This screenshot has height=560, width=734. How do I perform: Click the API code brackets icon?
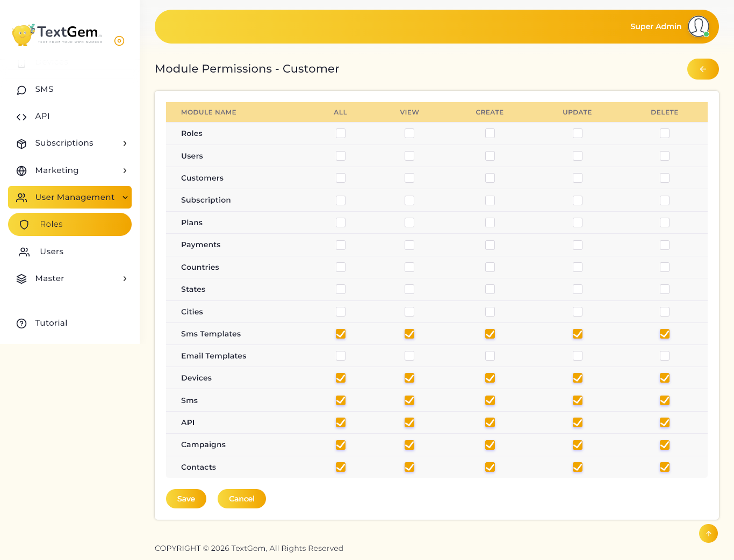click(x=21, y=117)
